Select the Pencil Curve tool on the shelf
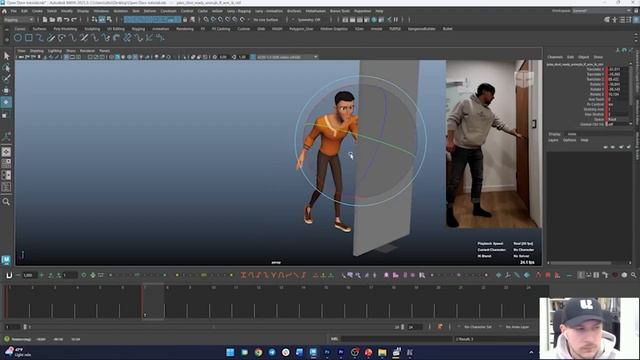640x360 pixels. click(51, 38)
